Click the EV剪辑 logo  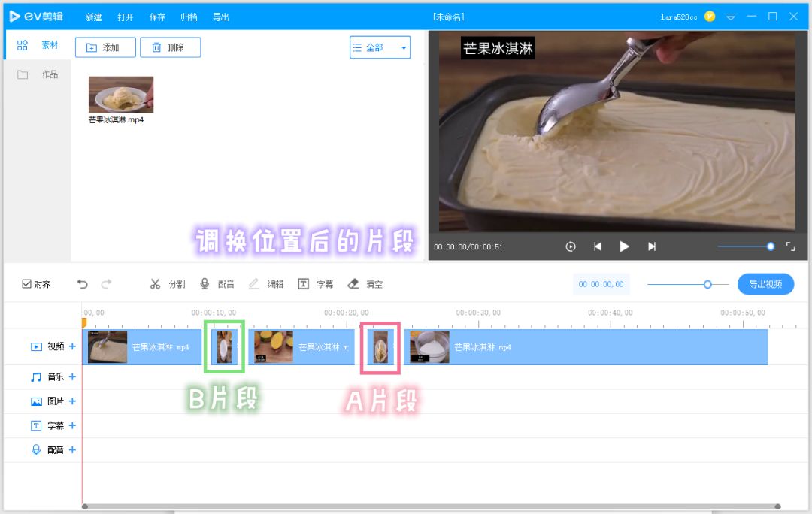36,16
